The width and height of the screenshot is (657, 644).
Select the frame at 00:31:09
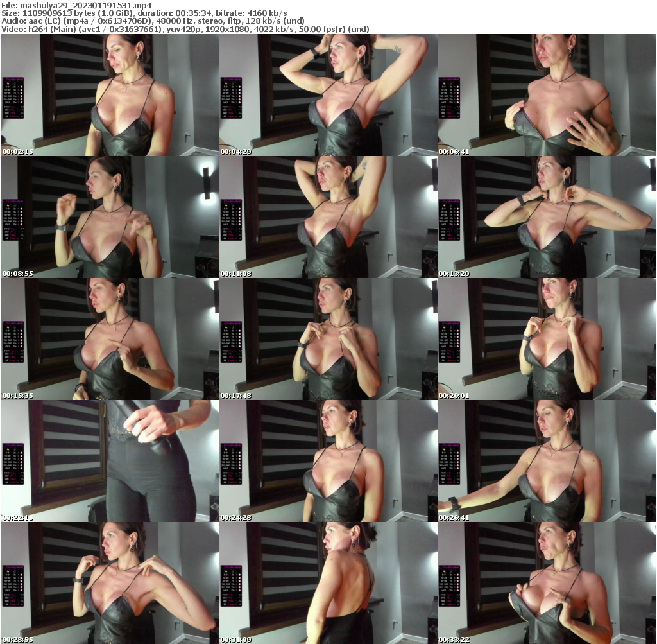pyautogui.click(x=328, y=583)
